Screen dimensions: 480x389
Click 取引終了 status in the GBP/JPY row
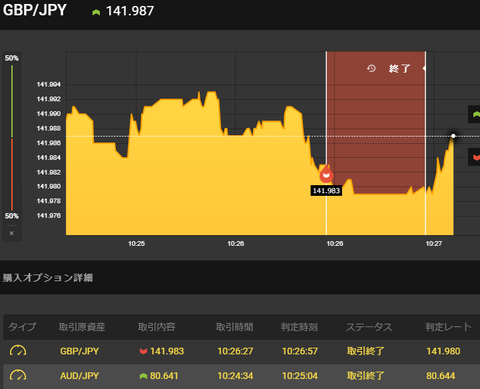pyautogui.click(x=366, y=351)
